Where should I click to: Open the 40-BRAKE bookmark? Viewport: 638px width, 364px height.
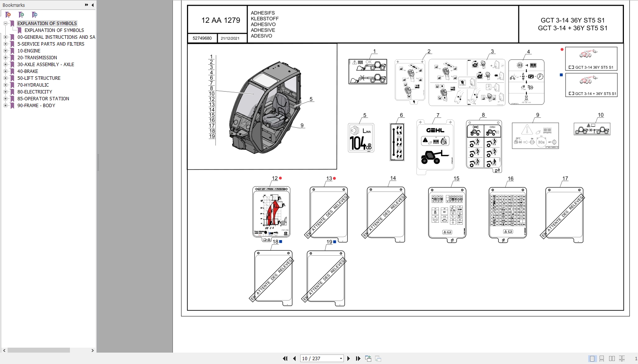(x=28, y=71)
